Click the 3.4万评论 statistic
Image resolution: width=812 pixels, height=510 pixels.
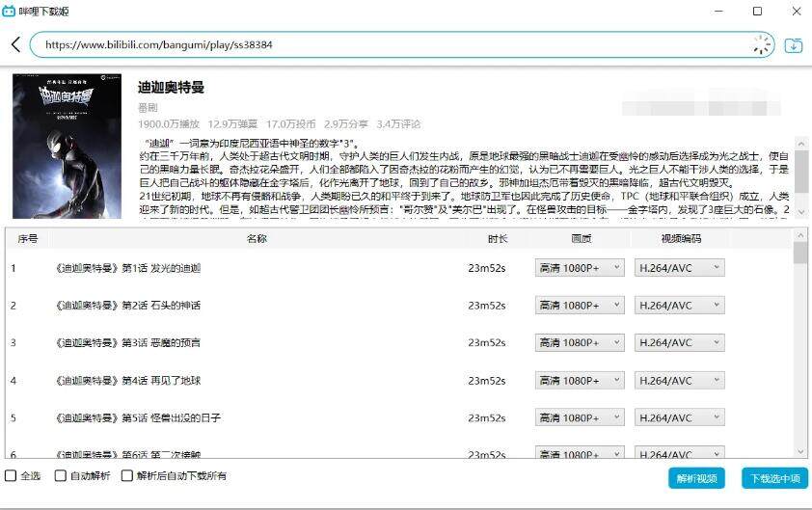click(398, 123)
